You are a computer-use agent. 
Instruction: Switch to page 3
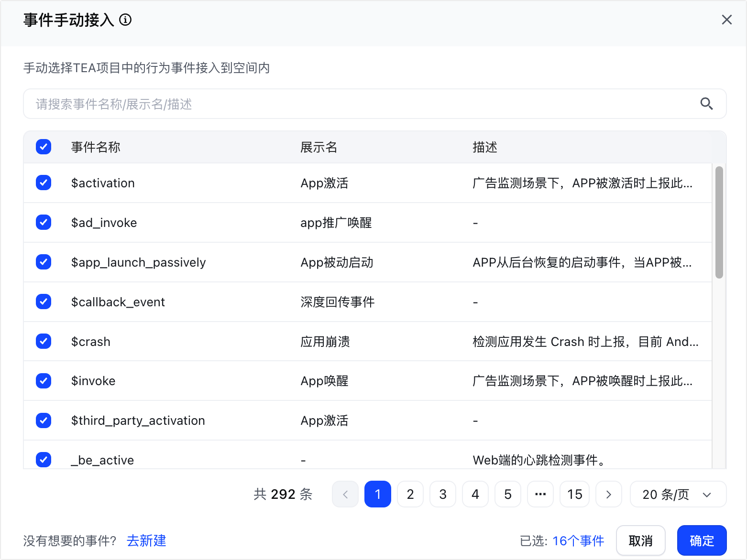pyautogui.click(x=443, y=494)
